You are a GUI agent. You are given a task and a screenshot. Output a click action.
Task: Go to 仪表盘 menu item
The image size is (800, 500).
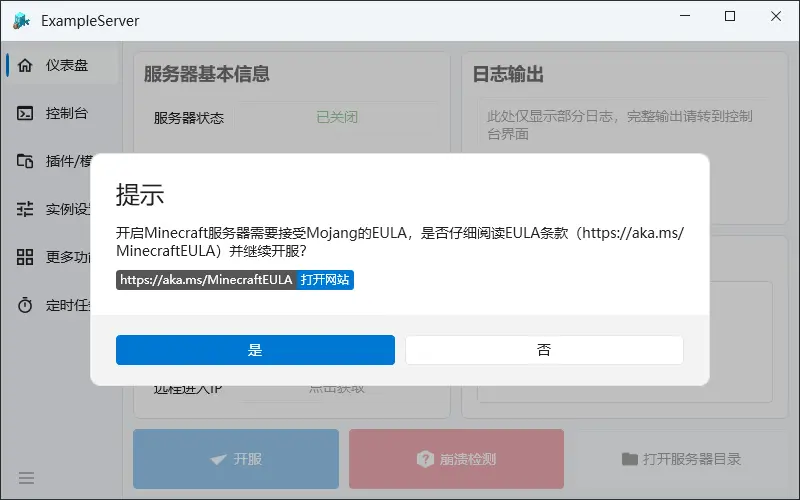[62, 65]
